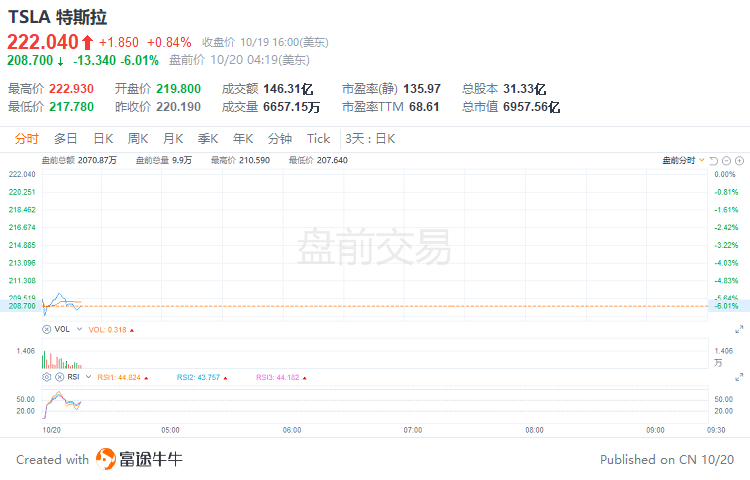This screenshot has width=750, height=480.
Task: Expand the RSI panel to fullscreen
Action: (x=739, y=377)
